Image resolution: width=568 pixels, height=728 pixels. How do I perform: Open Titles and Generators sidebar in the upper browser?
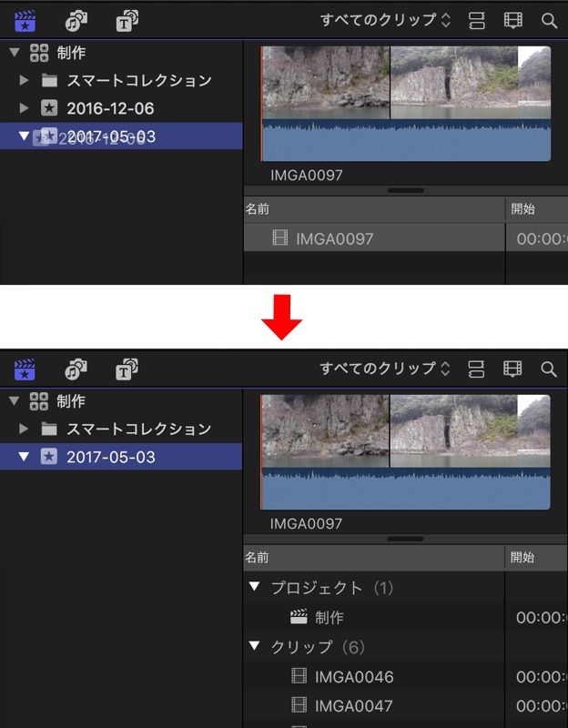click(x=127, y=20)
